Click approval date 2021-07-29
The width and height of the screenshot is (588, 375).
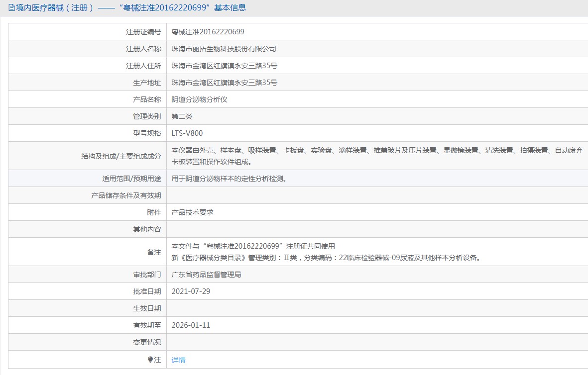point(191,291)
